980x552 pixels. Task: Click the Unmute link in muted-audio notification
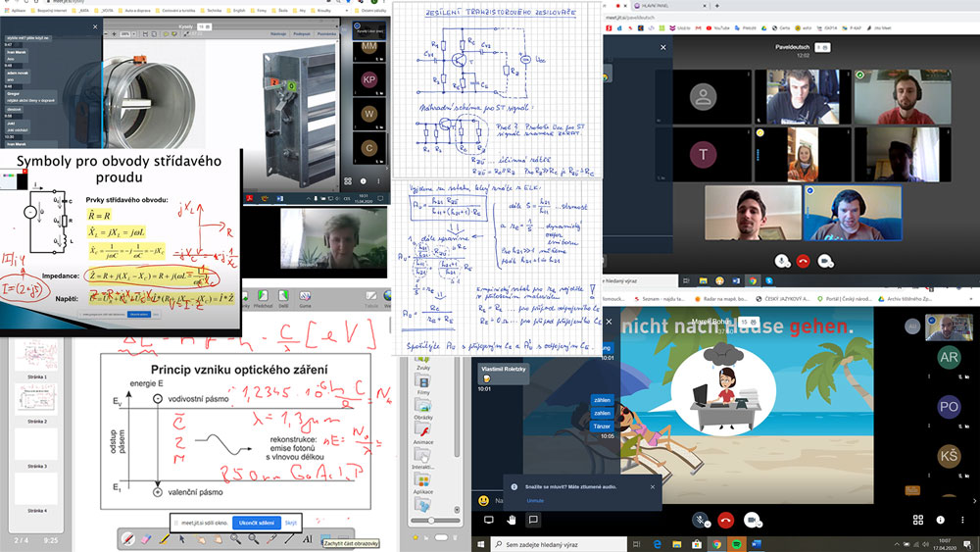click(535, 501)
